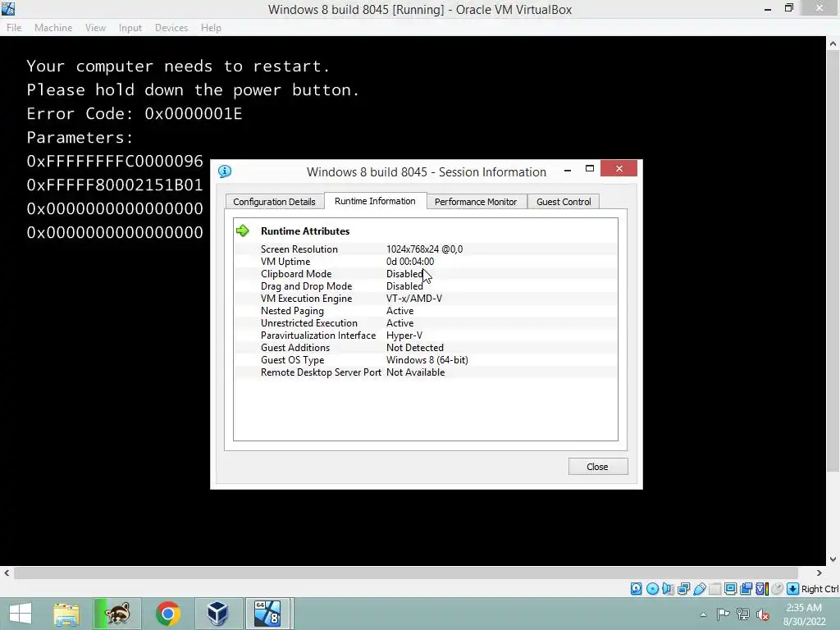This screenshot has width=840, height=630.
Task: Click the muted speaker tray icon
Action: [762, 614]
